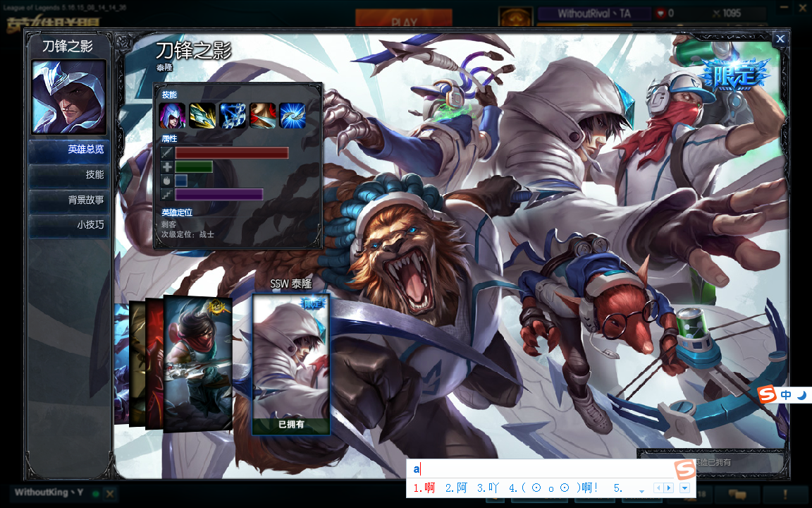Select the SSW 泰隆 skin card

(291, 364)
